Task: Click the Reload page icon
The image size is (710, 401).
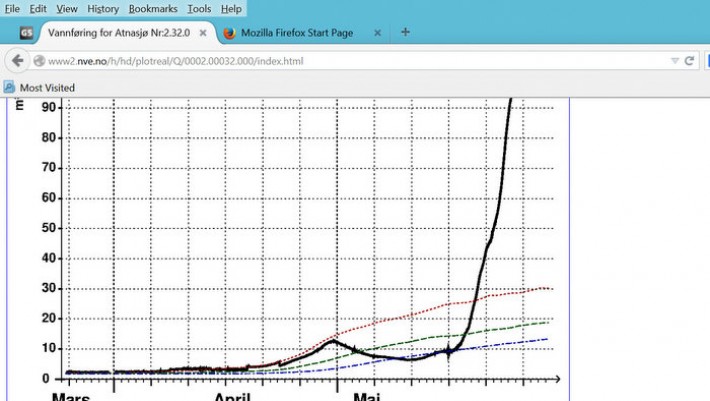Action: (689, 61)
